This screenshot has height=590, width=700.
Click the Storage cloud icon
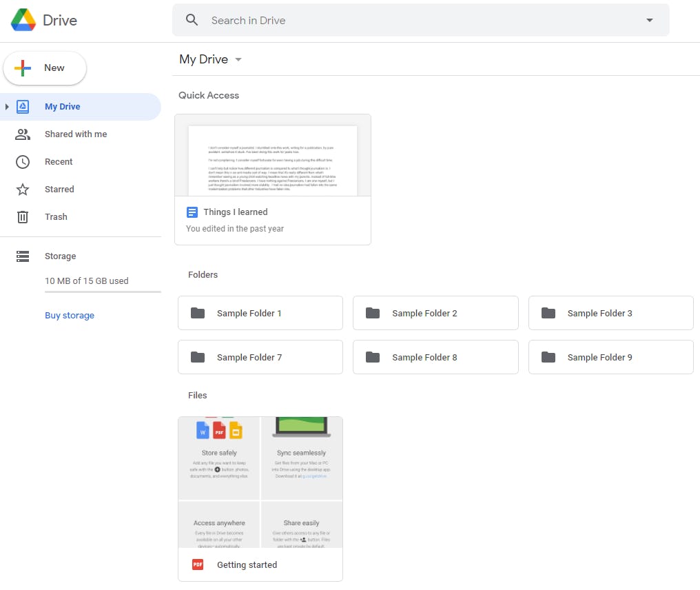23,256
